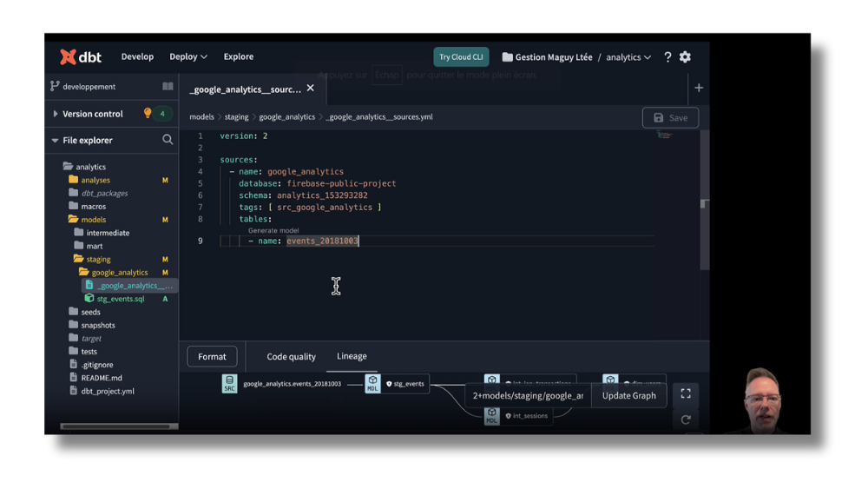Click the int_sessions MDL cube icon

pyautogui.click(x=491, y=416)
